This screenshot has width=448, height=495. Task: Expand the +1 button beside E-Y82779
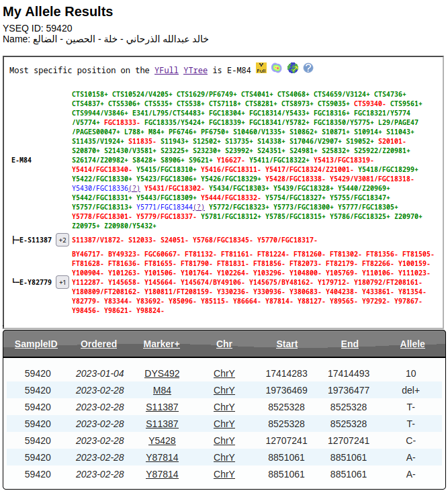coord(62,282)
